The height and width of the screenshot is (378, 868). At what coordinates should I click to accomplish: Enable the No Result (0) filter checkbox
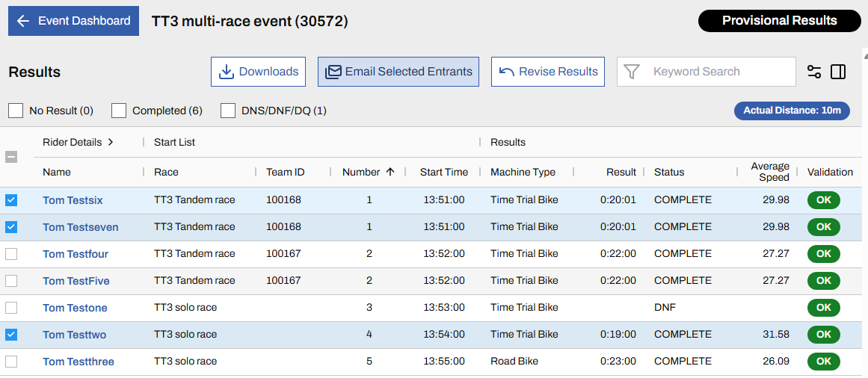coord(16,111)
